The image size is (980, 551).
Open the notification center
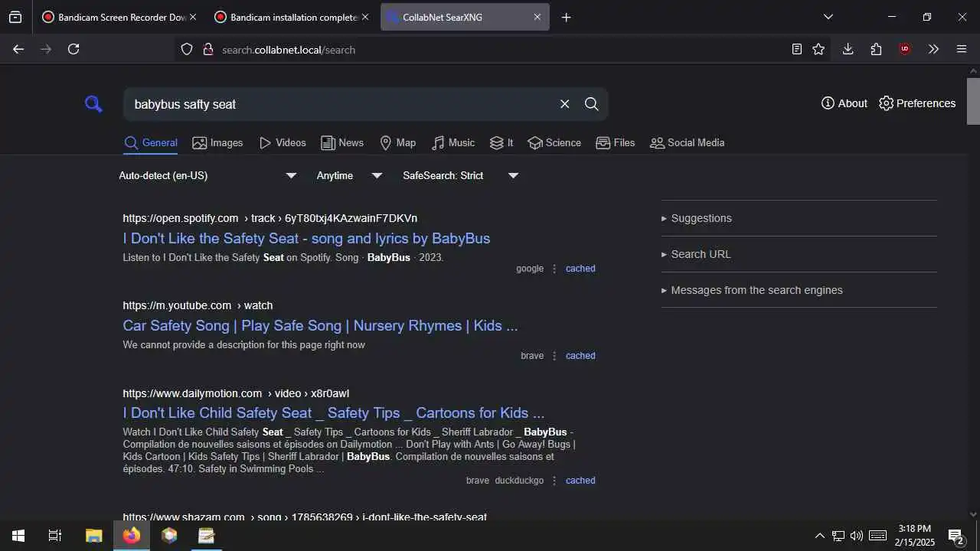[955, 536]
